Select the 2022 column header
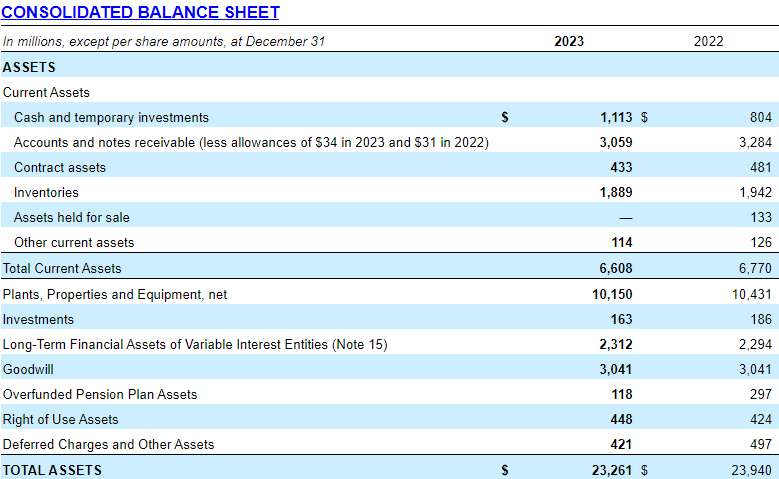 pyautogui.click(x=708, y=41)
